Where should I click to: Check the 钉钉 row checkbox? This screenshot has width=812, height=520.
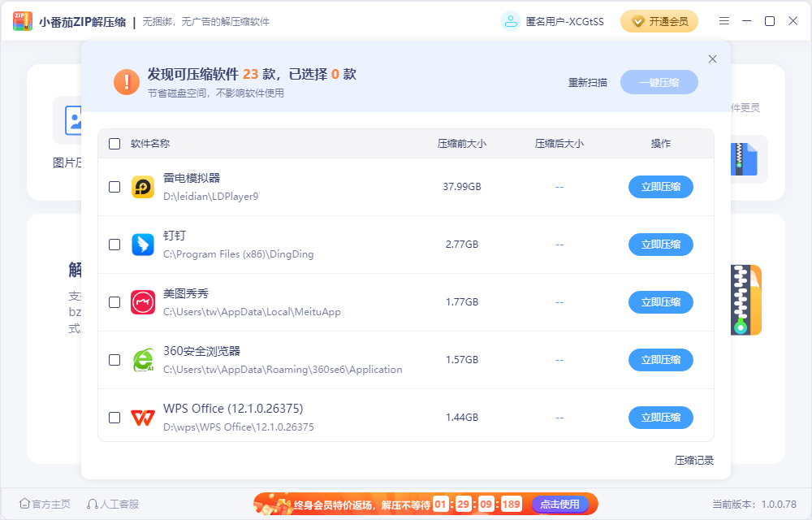click(114, 245)
